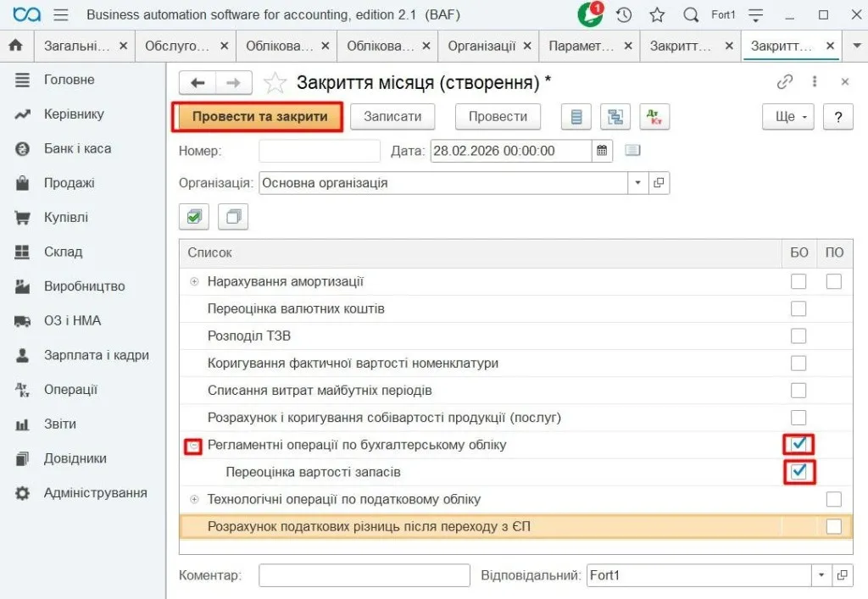Uncheck Регламентні операції по бухгалтерському обліку
This screenshot has height=599, width=868.
(798, 444)
